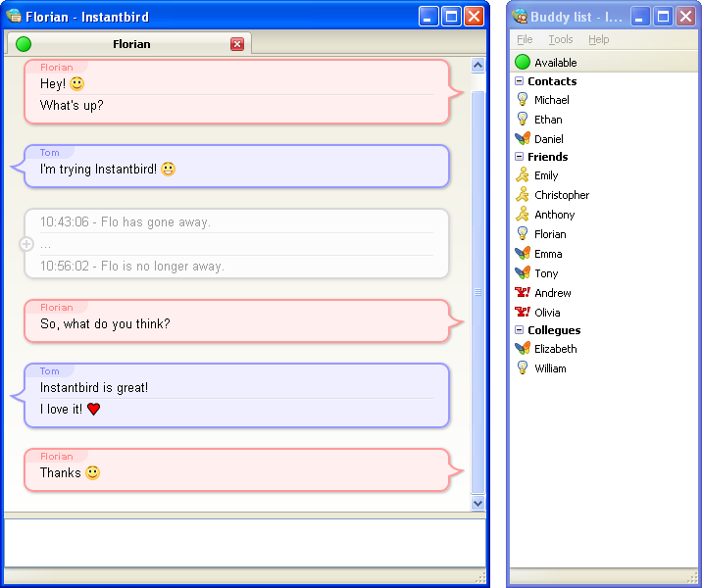Image resolution: width=702 pixels, height=588 pixels.
Task: Collapse the Contacts group
Action: pos(519,81)
